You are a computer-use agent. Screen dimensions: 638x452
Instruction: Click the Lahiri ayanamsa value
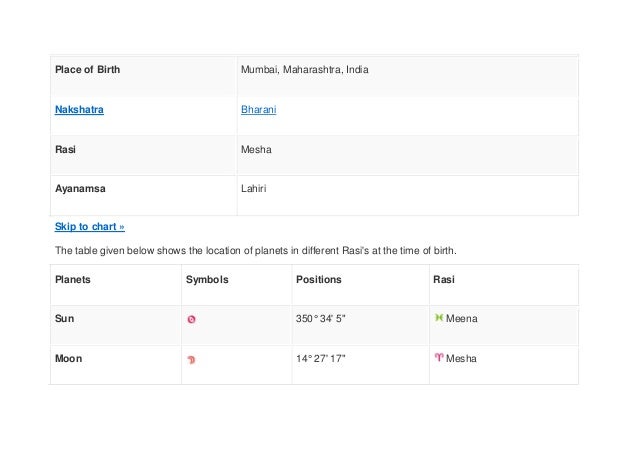[253, 187]
